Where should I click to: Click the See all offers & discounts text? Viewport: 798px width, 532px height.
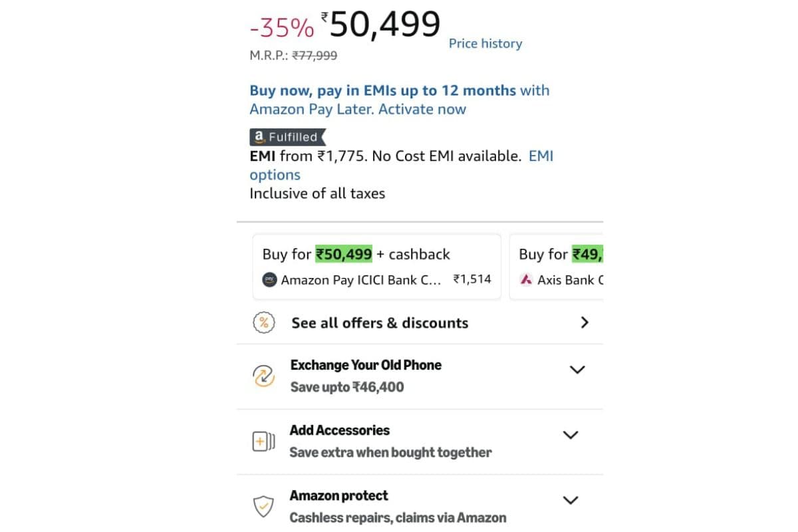[x=380, y=323]
